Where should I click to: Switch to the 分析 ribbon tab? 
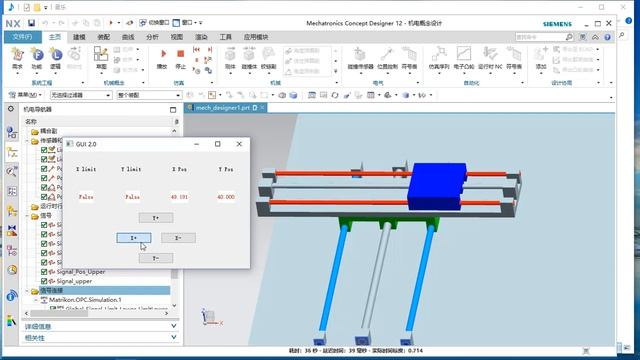152,37
